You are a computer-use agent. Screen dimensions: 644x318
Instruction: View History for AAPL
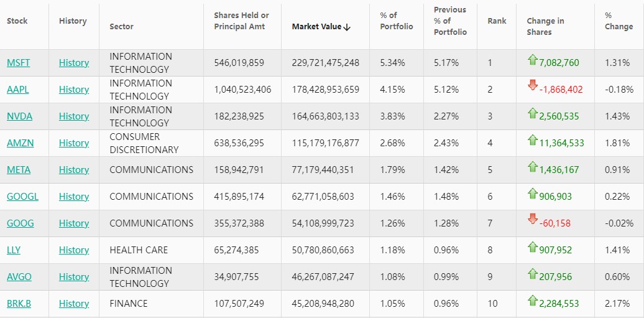pyautogui.click(x=74, y=90)
